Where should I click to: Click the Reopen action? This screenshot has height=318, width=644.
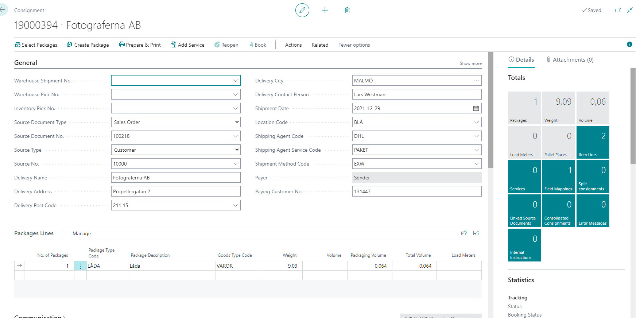226,45
